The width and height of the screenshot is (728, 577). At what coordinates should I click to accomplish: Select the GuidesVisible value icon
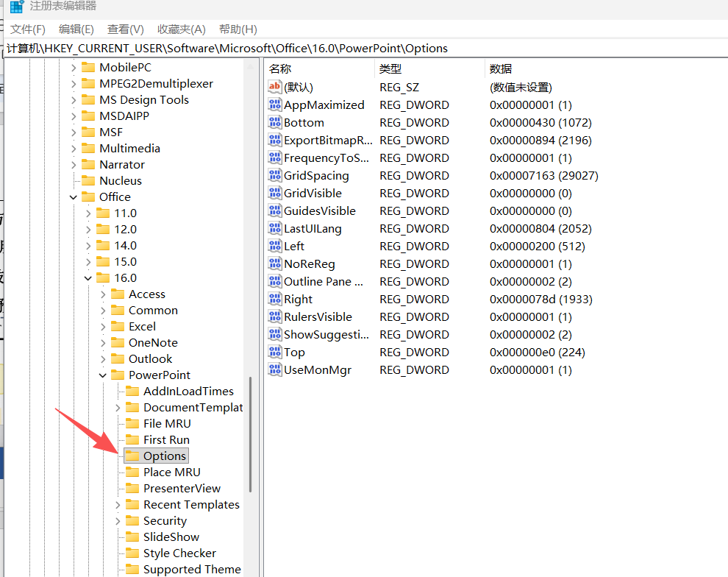pos(275,211)
